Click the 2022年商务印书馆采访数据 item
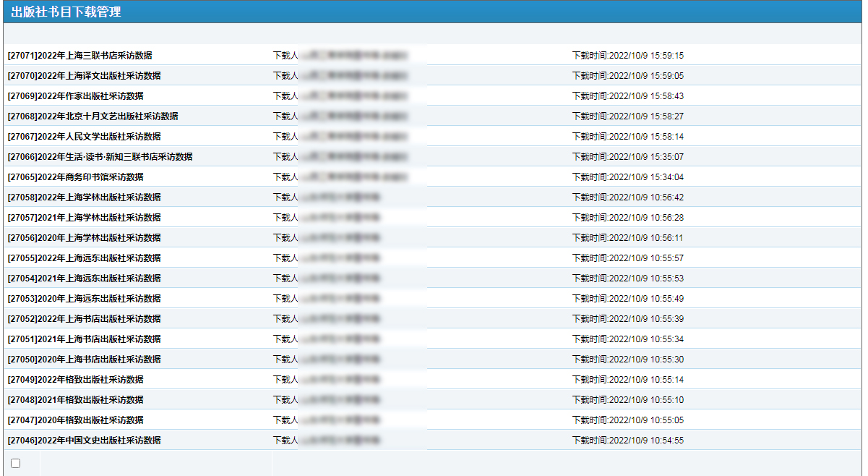This screenshot has height=476, width=868. (x=75, y=177)
